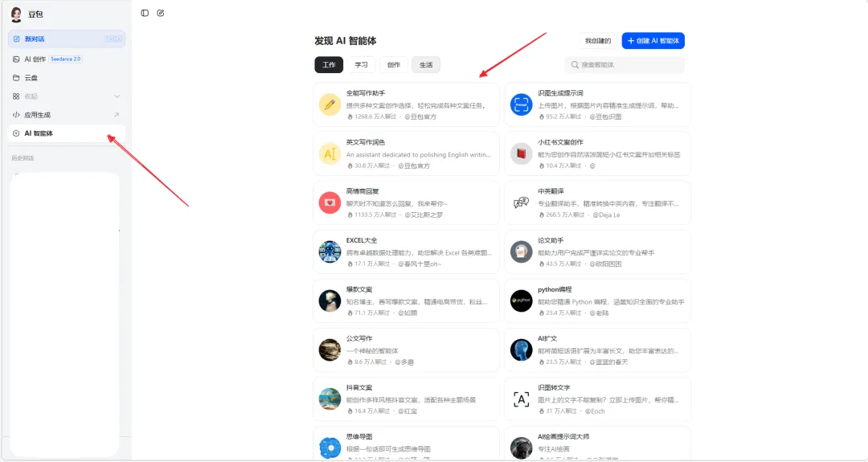This screenshot has height=462, width=868.
Task: Start a 新对话 from the sidebar
Action: (x=67, y=39)
